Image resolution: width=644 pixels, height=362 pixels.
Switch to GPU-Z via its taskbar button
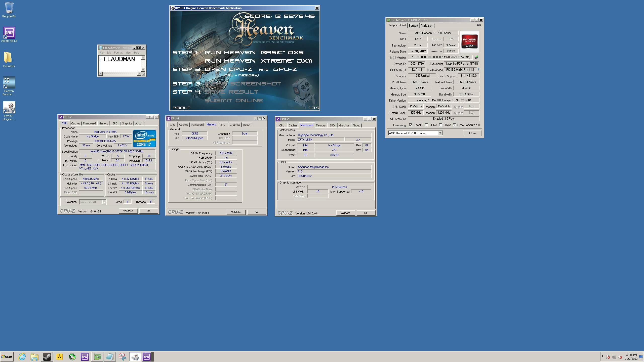coord(97,357)
